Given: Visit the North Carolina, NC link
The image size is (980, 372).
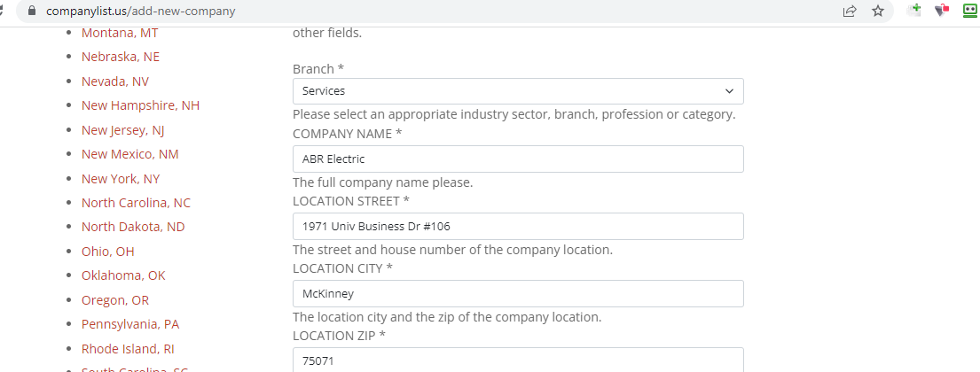Looking at the screenshot, I should (x=136, y=203).
